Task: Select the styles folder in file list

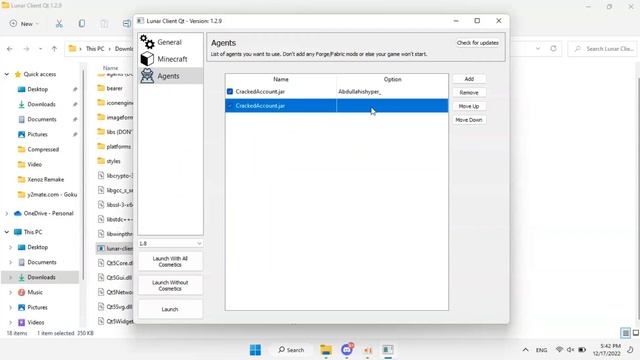Action: (x=114, y=161)
